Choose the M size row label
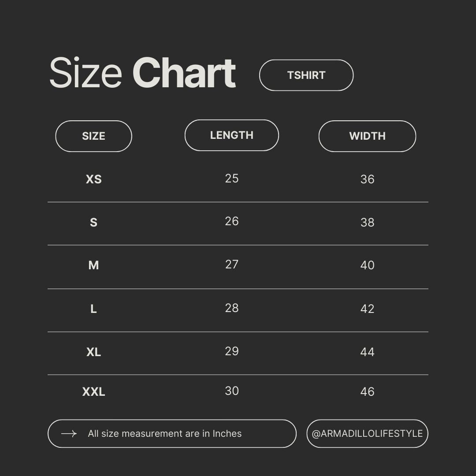 93,265
